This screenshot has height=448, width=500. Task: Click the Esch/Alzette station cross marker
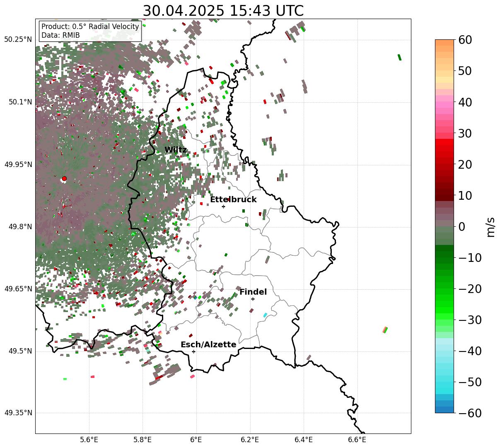[x=193, y=351]
